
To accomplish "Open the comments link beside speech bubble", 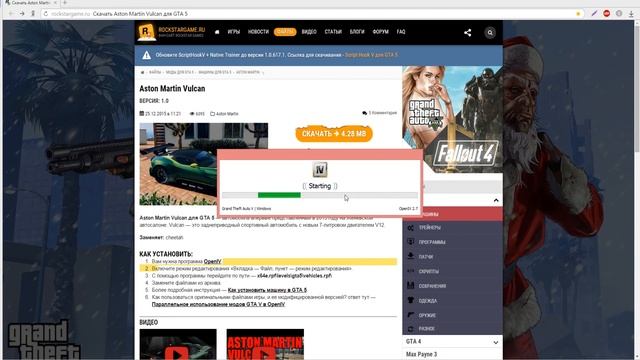I will pos(382,113).
